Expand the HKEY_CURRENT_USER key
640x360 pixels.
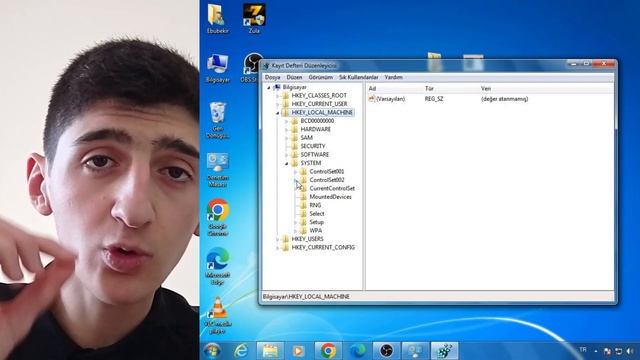278,104
